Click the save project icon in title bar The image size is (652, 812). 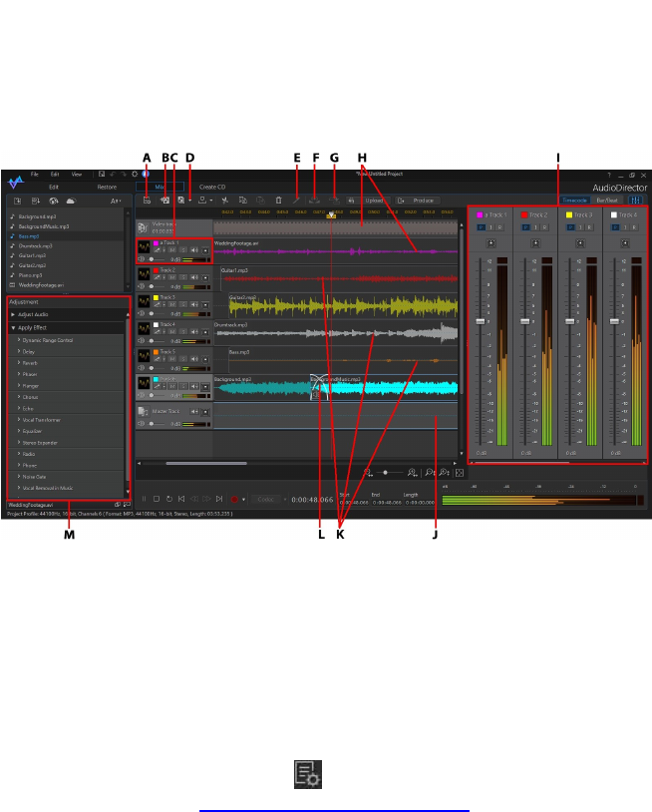[102, 175]
